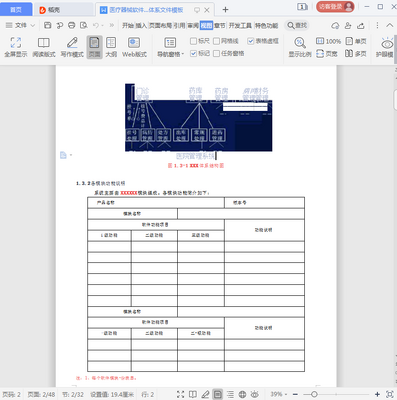Click zoom out minus button in status bar
Viewport: 397px width, 400px height.
[295, 394]
